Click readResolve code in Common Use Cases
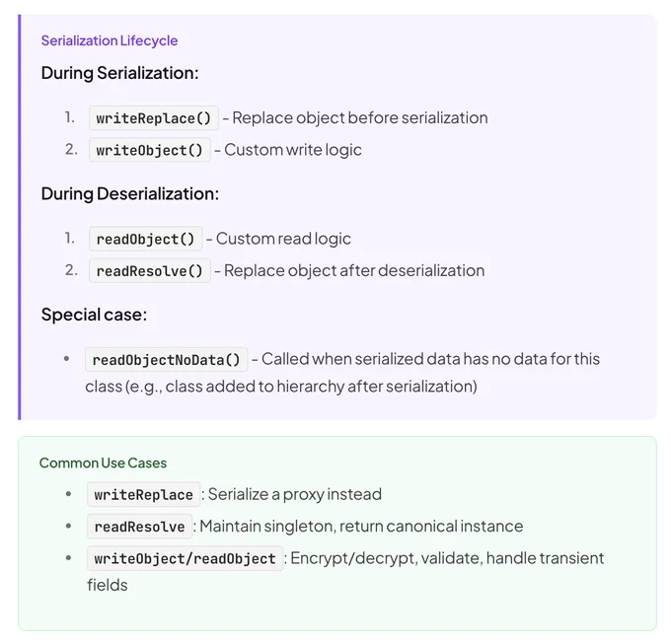 (x=139, y=527)
